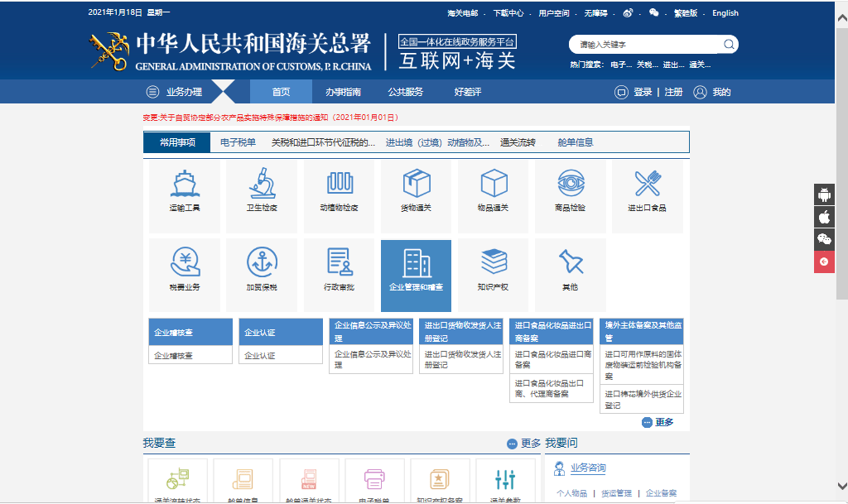This screenshot has height=504, width=848.
Task: Click the Apple app icon in sidebar
Action: coord(824,217)
